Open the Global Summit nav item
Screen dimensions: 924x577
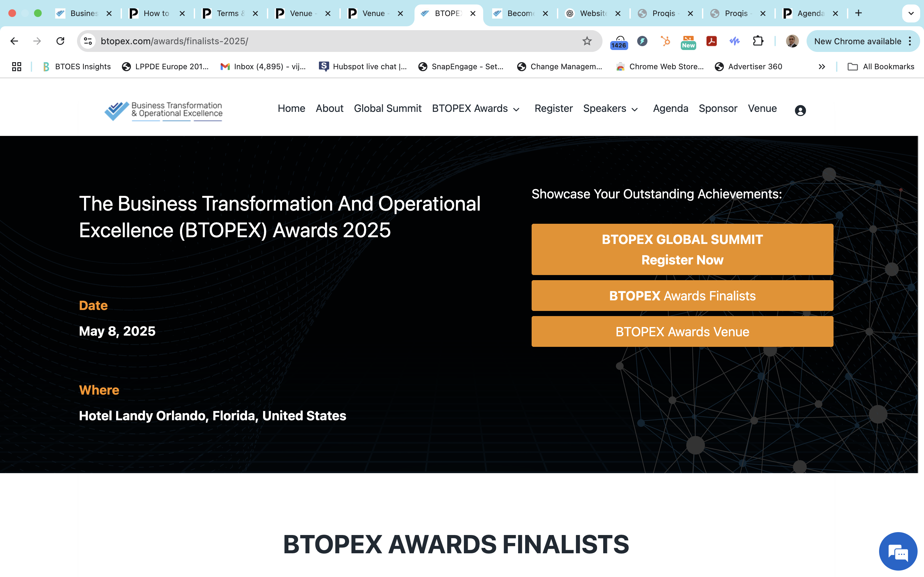tap(387, 109)
